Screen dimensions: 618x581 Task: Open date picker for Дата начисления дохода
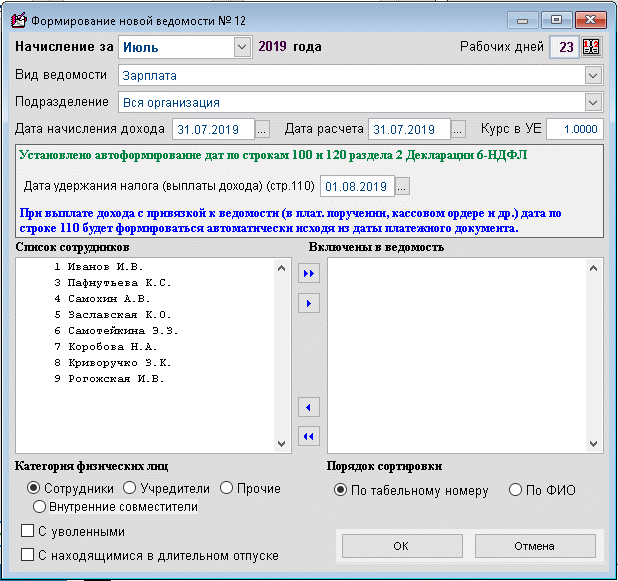[262, 129]
